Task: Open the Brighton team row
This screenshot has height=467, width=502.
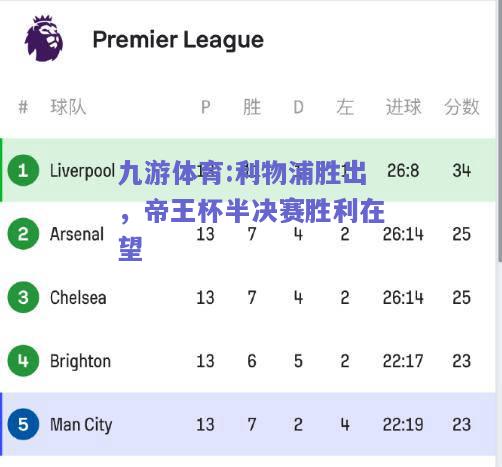Action: (248, 361)
